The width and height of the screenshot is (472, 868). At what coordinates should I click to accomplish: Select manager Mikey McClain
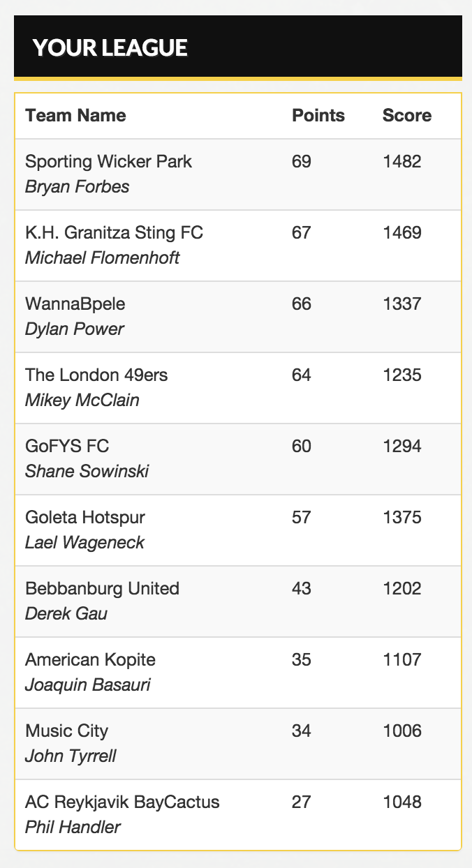click(82, 401)
